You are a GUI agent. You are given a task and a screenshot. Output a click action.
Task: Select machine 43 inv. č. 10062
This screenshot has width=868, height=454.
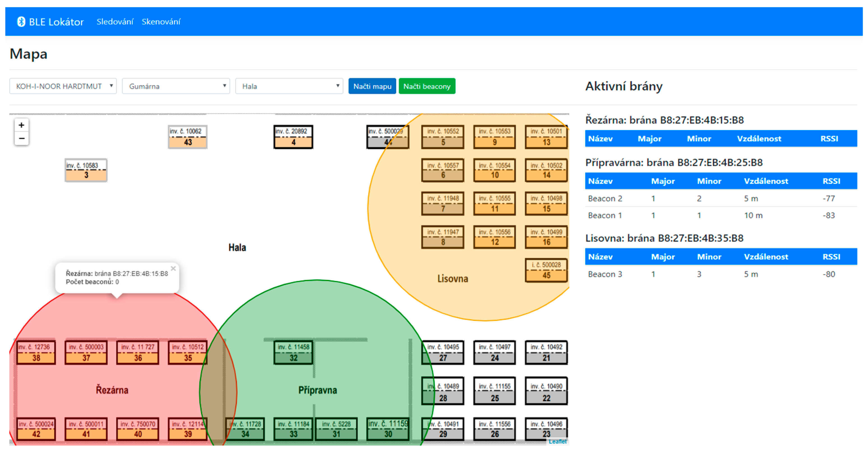[x=188, y=137]
